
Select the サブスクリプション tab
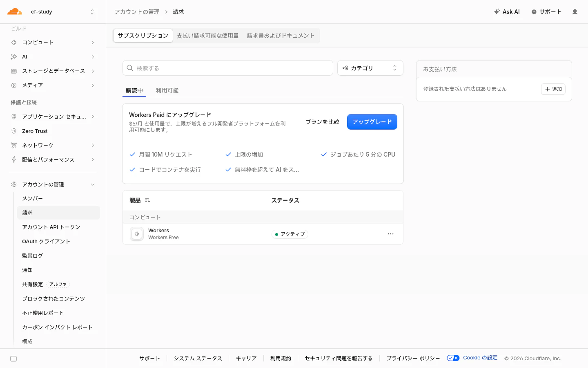[143, 36]
